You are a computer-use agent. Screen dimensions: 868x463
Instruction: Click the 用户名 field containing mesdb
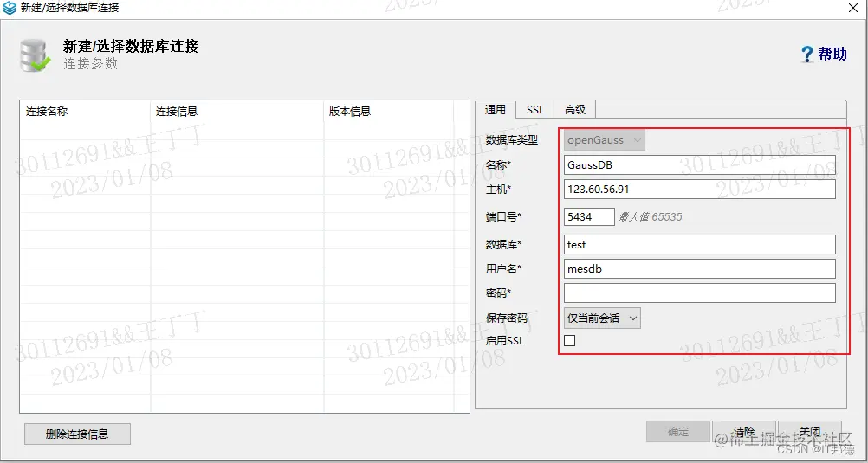coord(700,269)
